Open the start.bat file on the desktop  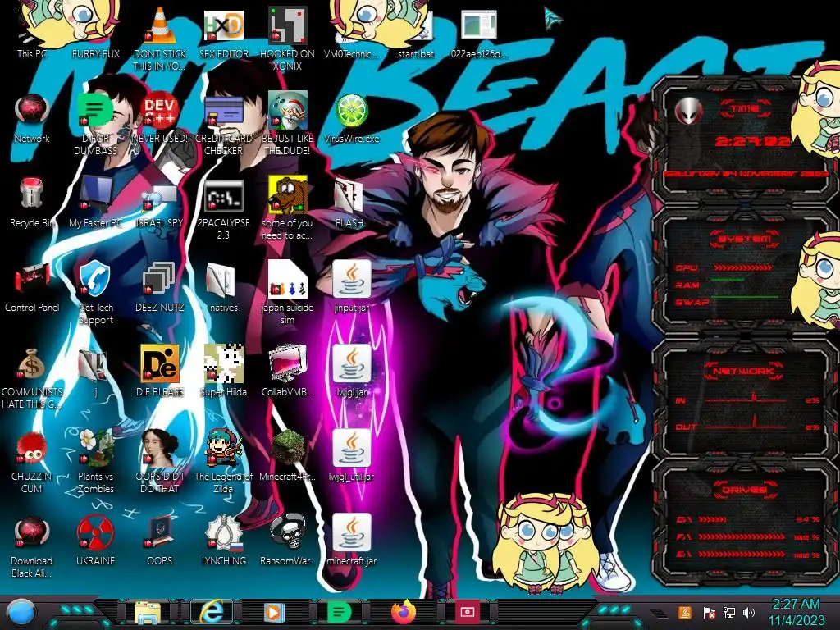pos(416,32)
